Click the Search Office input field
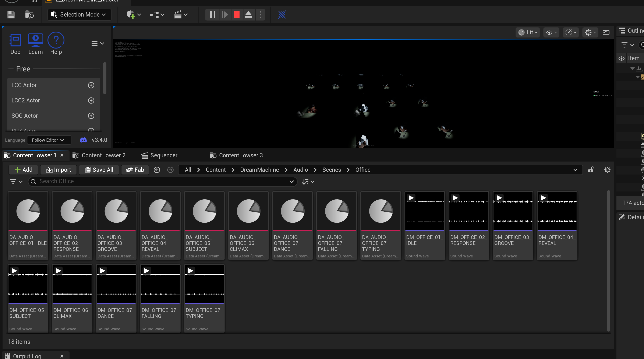 pos(163,182)
